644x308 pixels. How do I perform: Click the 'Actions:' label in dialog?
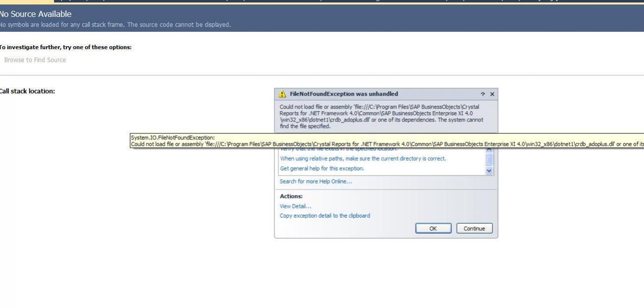291,196
